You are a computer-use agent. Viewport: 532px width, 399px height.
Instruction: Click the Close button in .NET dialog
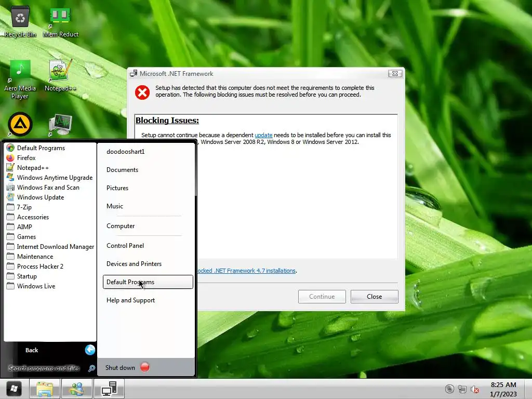[x=374, y=297]
